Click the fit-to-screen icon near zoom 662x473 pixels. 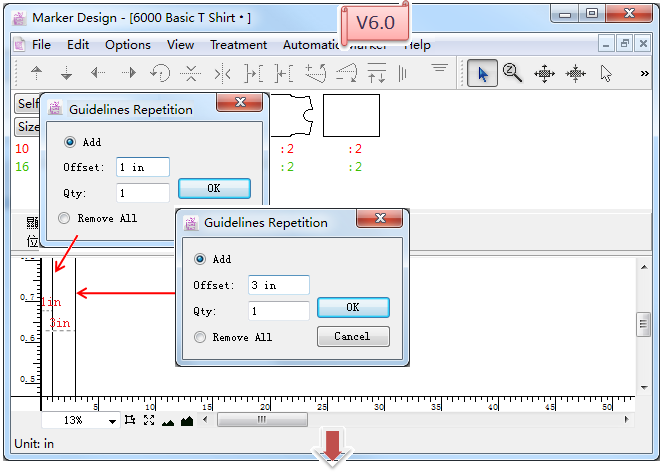149,421
